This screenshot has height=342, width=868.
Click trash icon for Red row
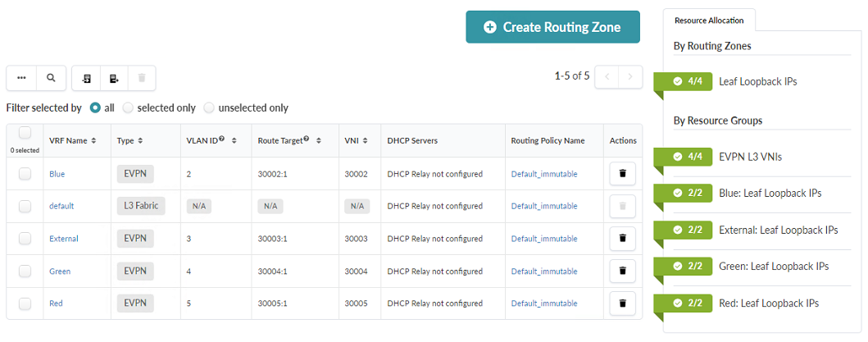[622, 303]
